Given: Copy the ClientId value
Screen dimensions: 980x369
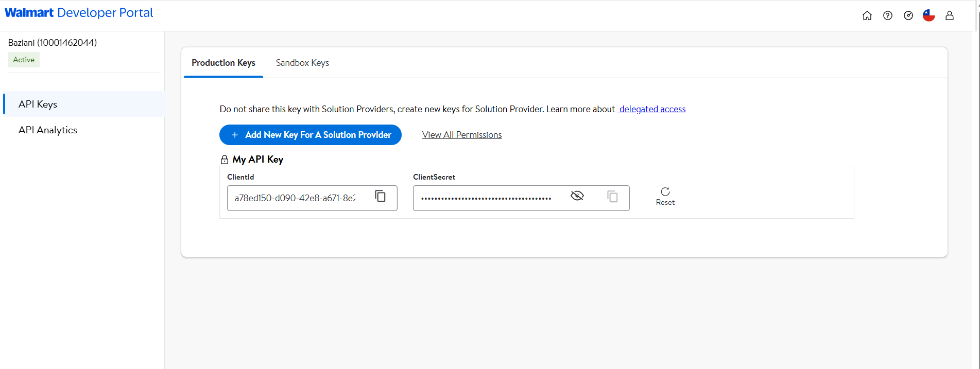Looking at the screenshot, I should tap(381, 196).
